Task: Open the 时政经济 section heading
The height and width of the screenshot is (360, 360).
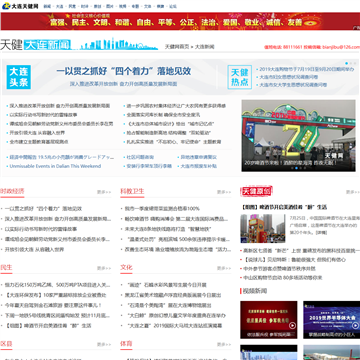Action: coord(12,191)
